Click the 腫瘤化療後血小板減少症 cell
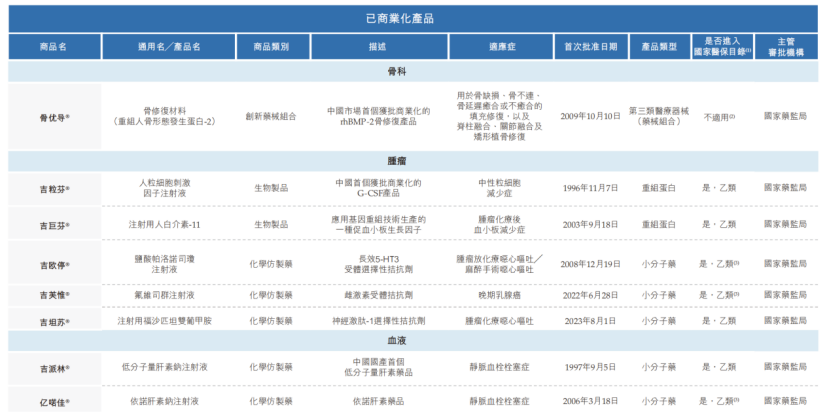The image size is (830, 419). (500, 224)
